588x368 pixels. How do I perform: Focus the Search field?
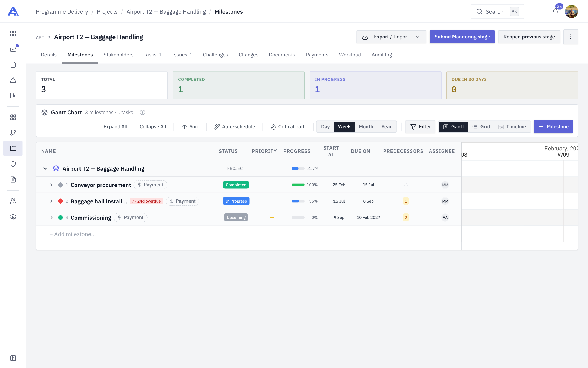[x=497, y=11]
